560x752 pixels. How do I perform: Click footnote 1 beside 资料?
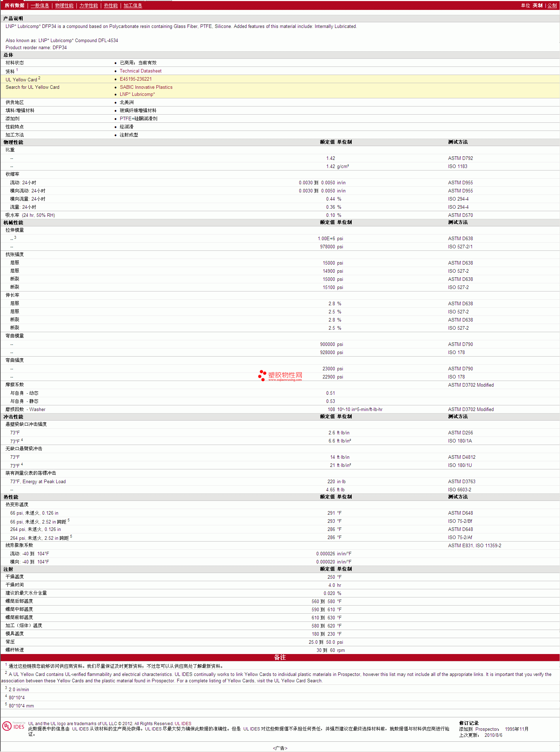point(17,70)
